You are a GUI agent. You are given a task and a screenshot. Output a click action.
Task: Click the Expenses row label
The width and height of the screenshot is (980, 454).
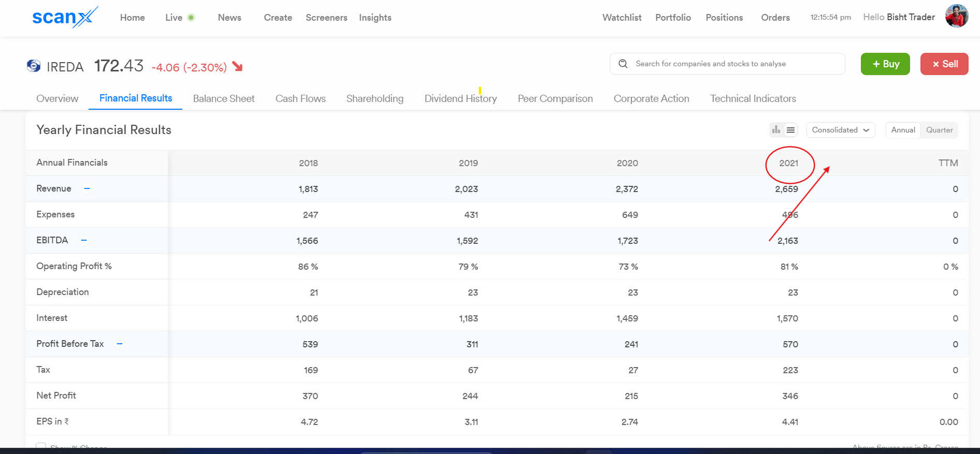(55, 214)
